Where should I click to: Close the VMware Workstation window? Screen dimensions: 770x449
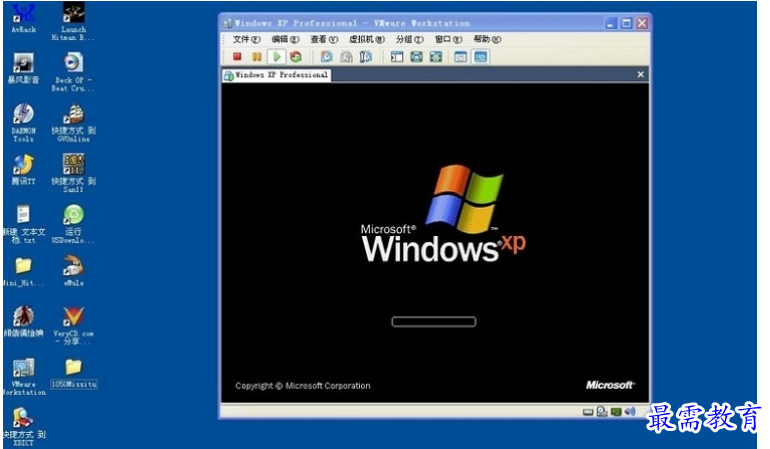[x=642, y=23]
